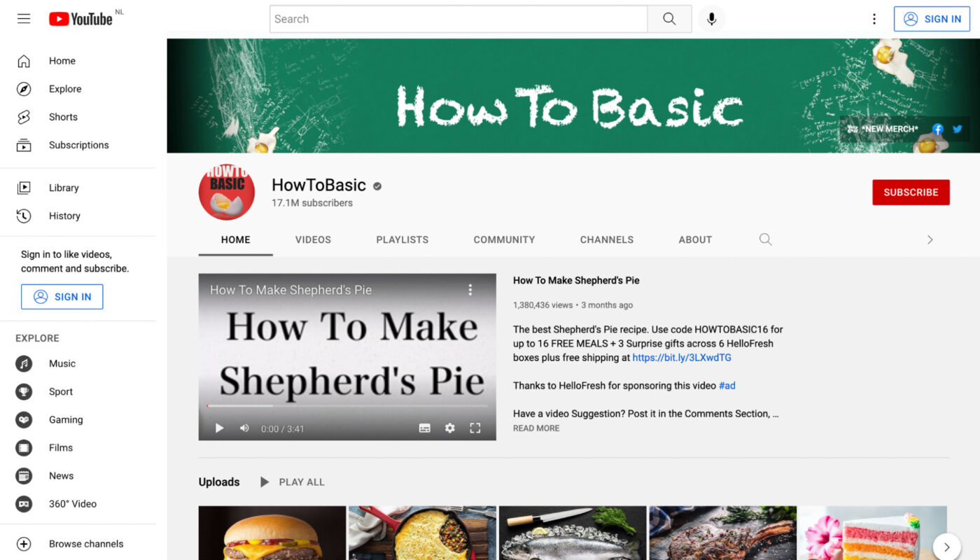Click the video progress bar
This screenshot has width=980, height=560.
point(347,405)
